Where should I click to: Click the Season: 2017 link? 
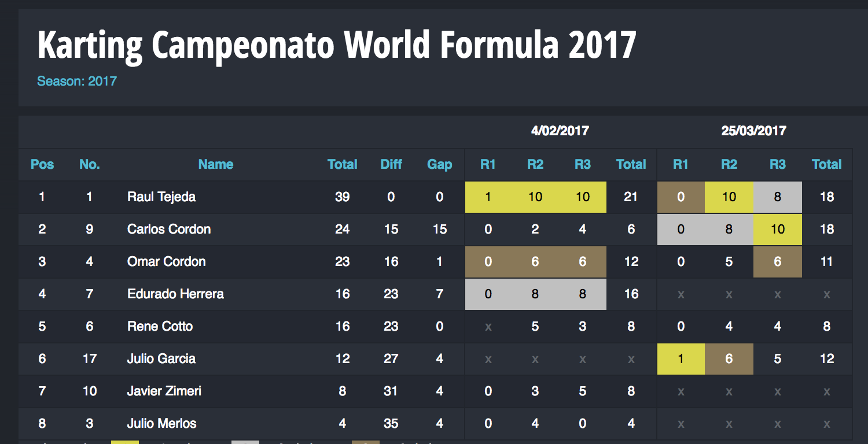pos(77,81)
